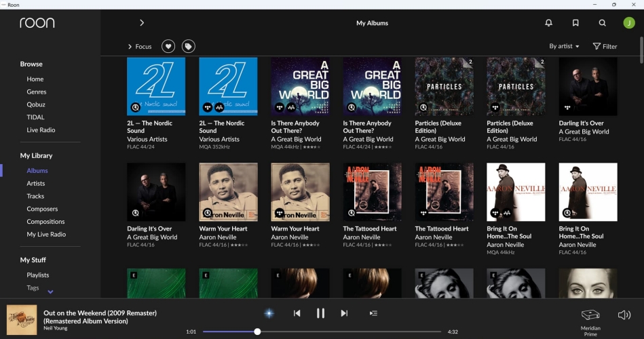Click the TIDAL badge on Darling It's Over top row
Viewport: 644px width, 339px height.
(567, 108)
